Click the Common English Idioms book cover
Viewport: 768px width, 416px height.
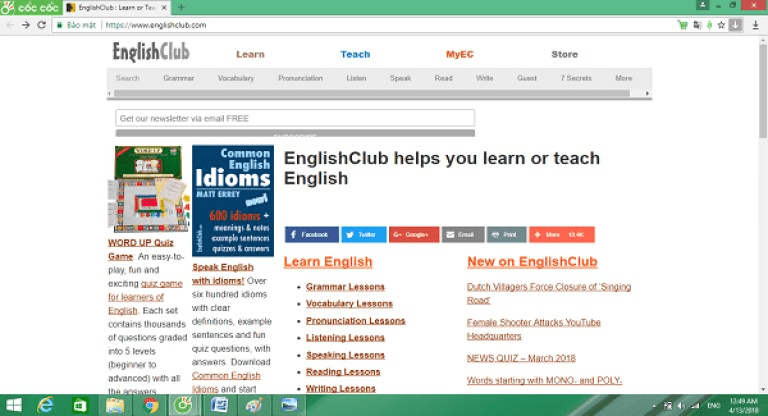point(233,200)
